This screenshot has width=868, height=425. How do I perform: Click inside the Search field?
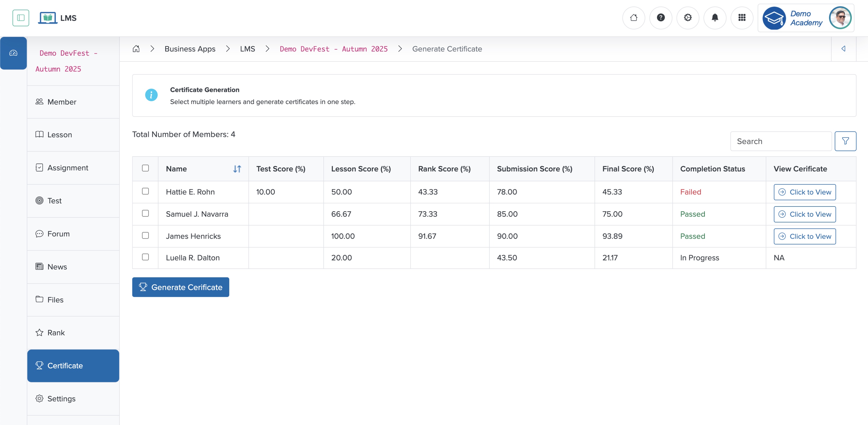click(x=780, y=141)
